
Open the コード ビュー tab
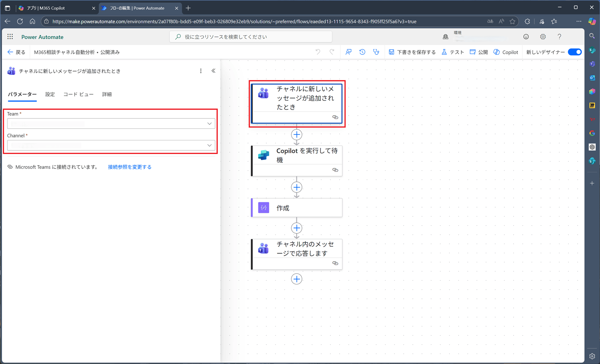(x=78, y=94)
